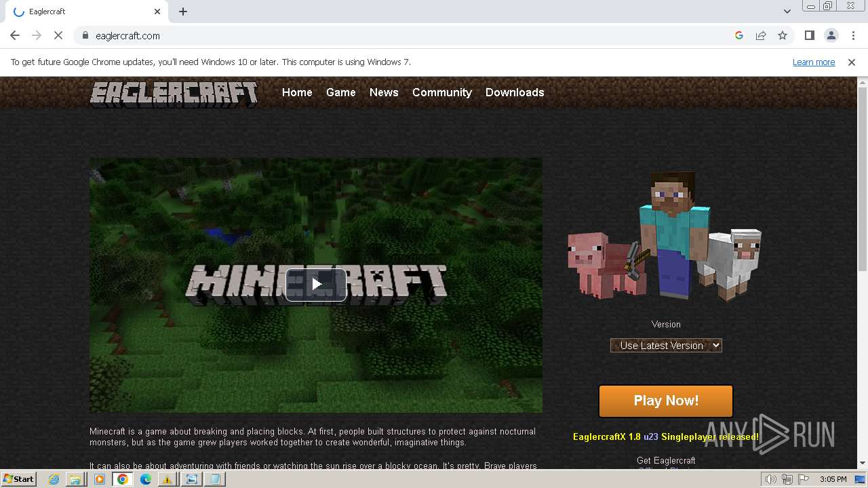
Task: Click the network tray icon
Action: [x=787, y=479]
